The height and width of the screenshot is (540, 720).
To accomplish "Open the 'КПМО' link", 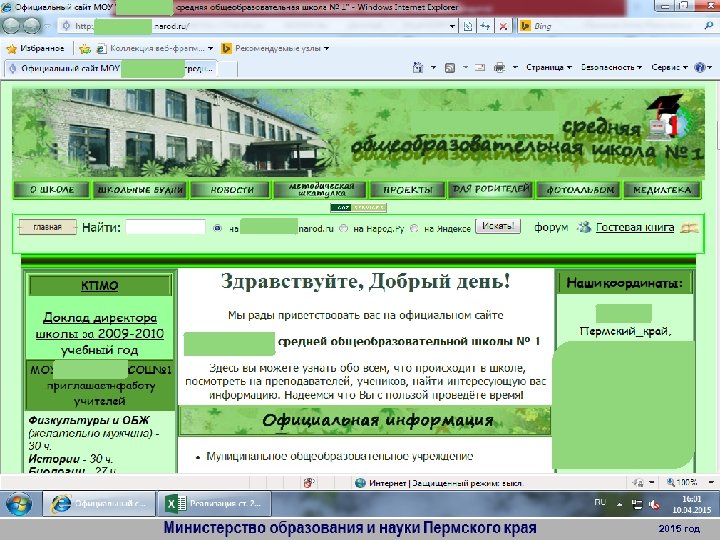I will tap(99, 286).
